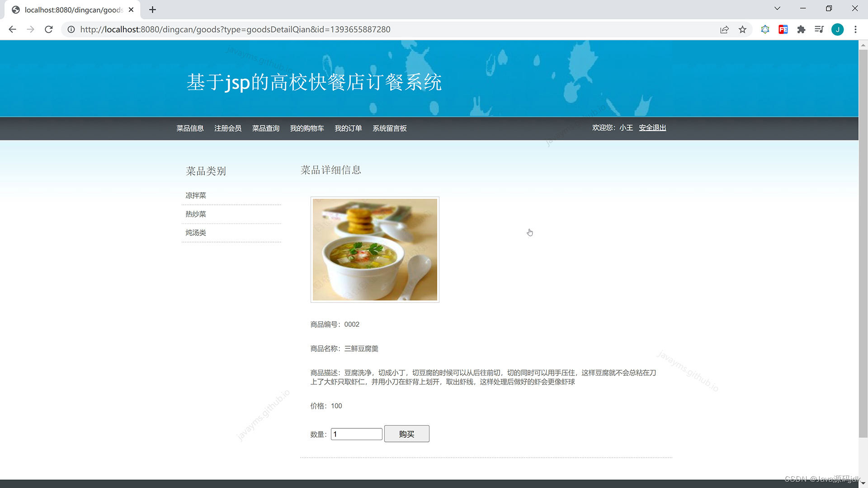This screenshot has height=488, width=868.
Task: Open the FE extension icon
Action: tap(783, 29)
